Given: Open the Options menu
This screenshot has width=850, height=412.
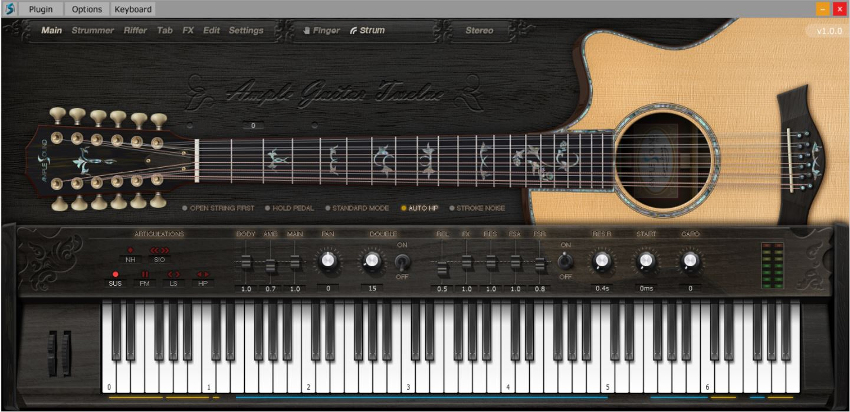Looking at the screenshot, I should pyautogui.click(x=87, y=9).
